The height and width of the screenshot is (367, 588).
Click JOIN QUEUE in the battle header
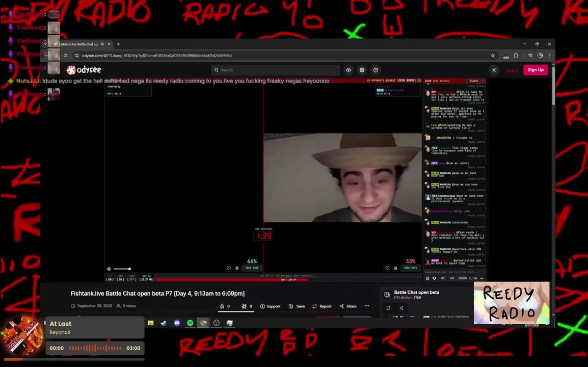tap(407, 81)
